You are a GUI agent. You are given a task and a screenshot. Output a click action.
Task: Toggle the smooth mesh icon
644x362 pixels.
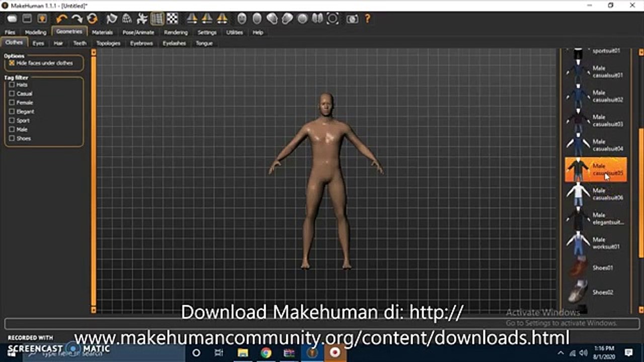[x=112, y=19]
